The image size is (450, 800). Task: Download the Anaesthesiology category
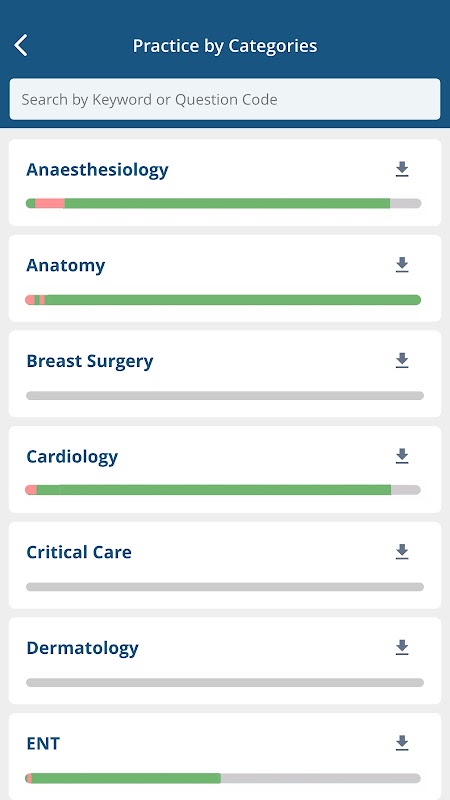(x=402, y=169)
